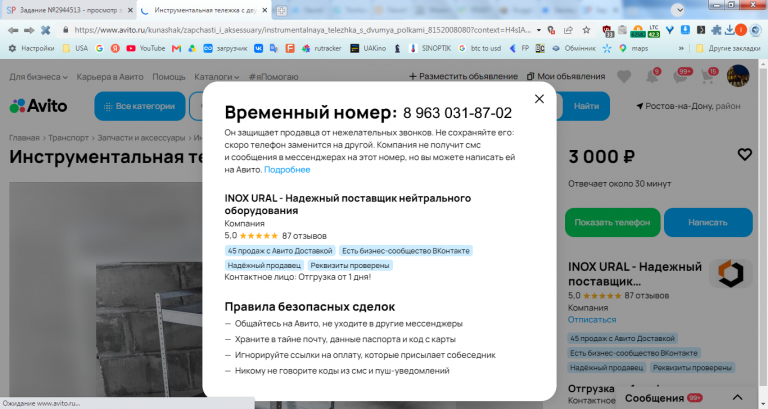This screenshot has width=768, height=409.
Task: Open #яПомогаю link
Action: 273,77
